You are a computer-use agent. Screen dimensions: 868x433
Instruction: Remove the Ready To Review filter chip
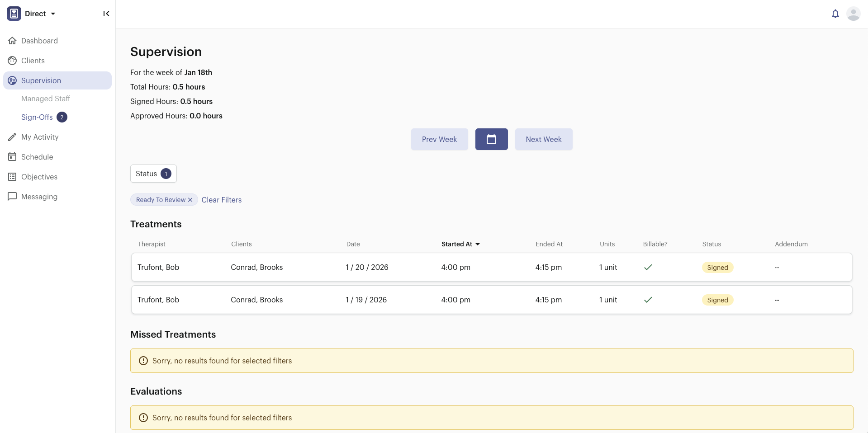pyautogui.click(x=190, y=200)
